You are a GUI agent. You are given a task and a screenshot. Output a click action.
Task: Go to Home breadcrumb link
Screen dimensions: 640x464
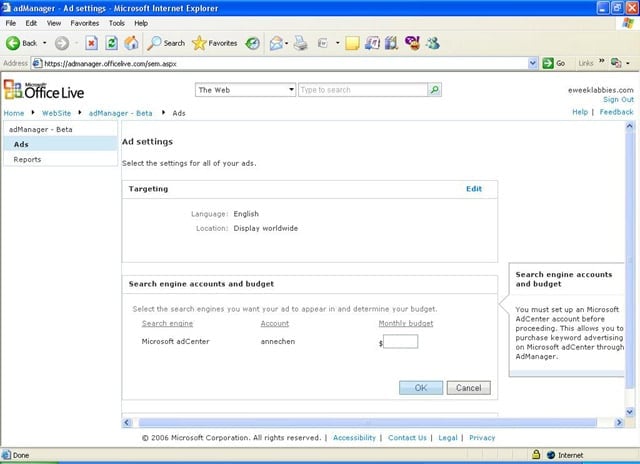point(14,113)
